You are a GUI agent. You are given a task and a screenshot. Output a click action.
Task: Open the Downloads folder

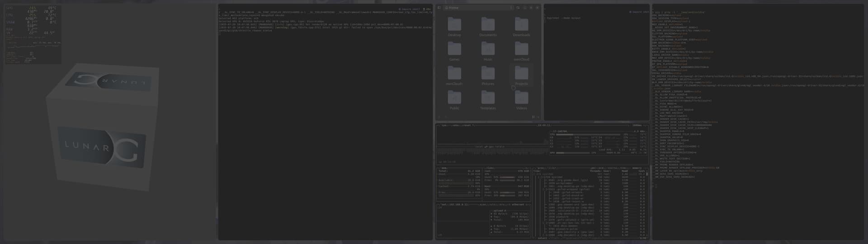521,27
